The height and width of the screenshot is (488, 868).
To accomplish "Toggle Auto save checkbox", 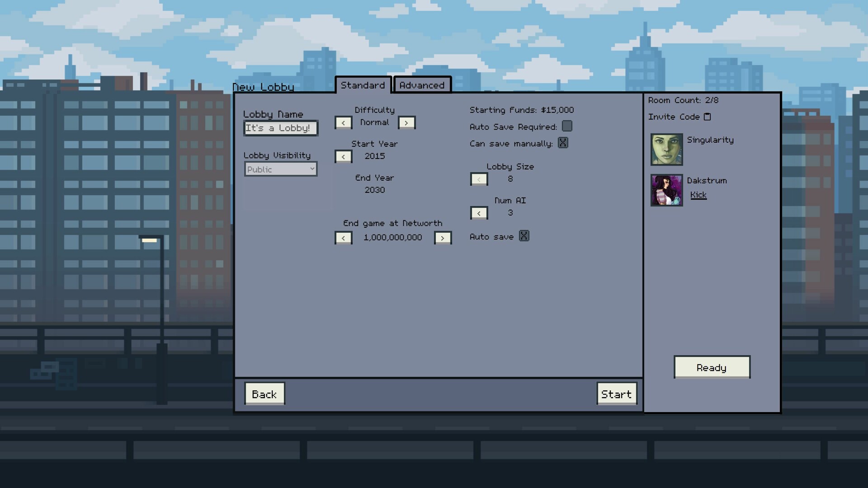I will 524,237.
